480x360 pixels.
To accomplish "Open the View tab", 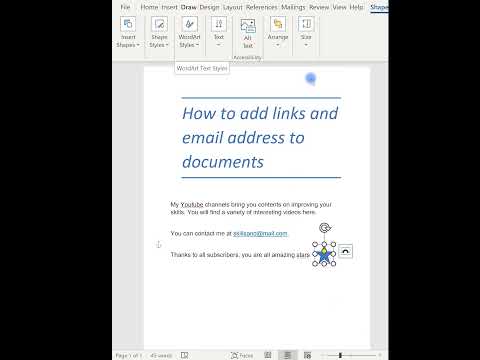I will coord(339,7).
